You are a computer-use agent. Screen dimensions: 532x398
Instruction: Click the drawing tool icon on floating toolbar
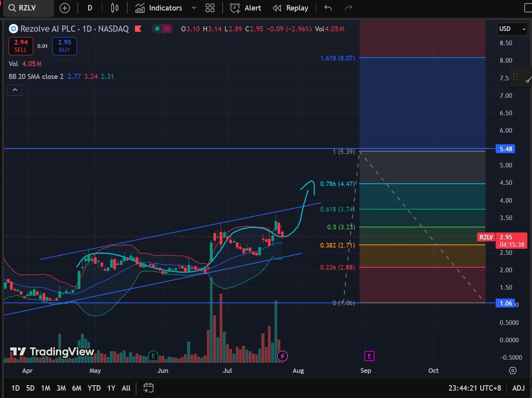[x=529, y=80]
